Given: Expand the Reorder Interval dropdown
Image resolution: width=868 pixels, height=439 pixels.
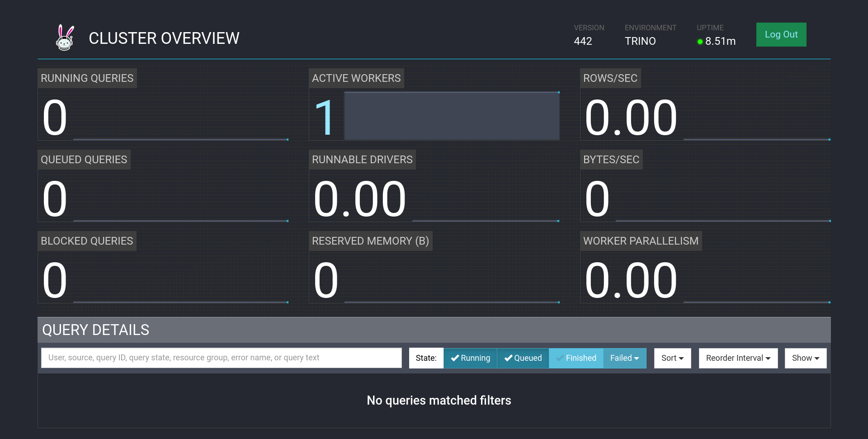Looking at the screenshot, I should click(x=738, y=358).
